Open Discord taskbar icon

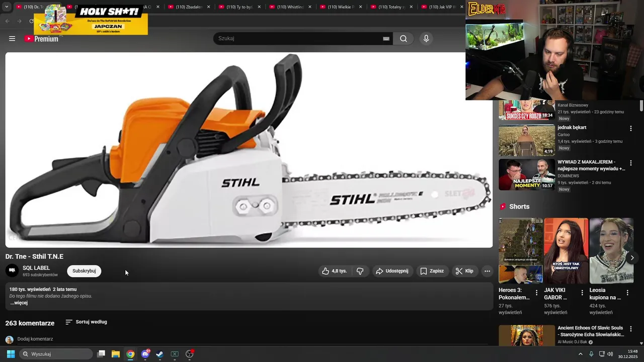click(145, 354)
